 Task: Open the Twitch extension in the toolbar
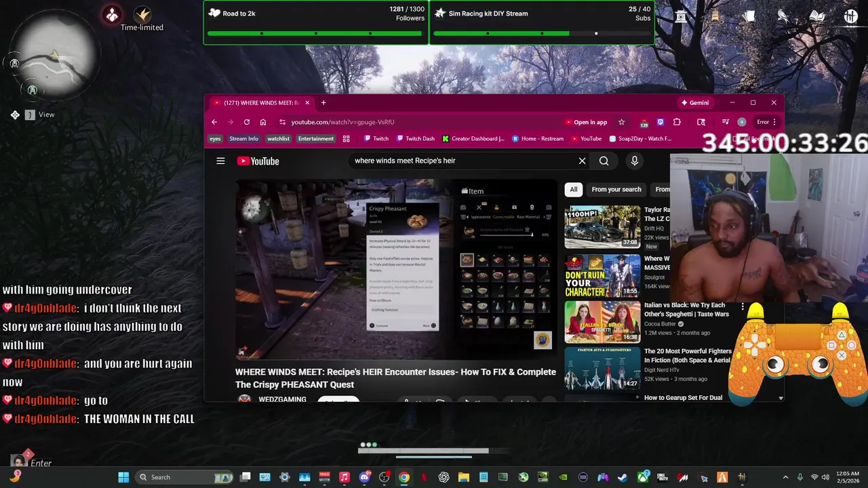pos(660,122)
